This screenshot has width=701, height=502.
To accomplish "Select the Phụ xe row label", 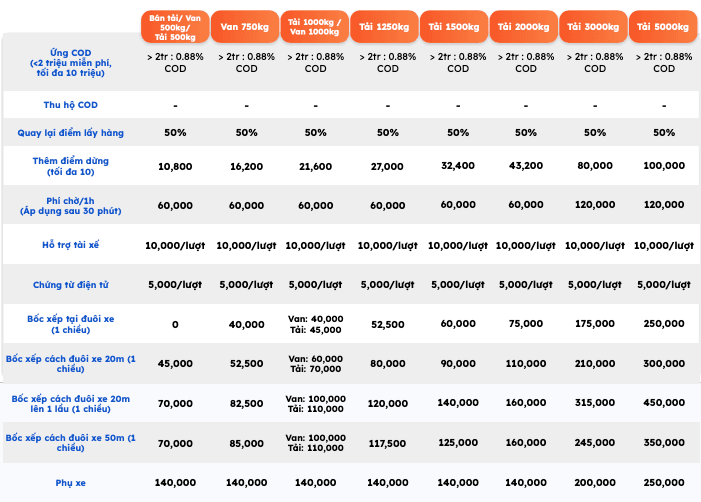I will pos(70,483).
